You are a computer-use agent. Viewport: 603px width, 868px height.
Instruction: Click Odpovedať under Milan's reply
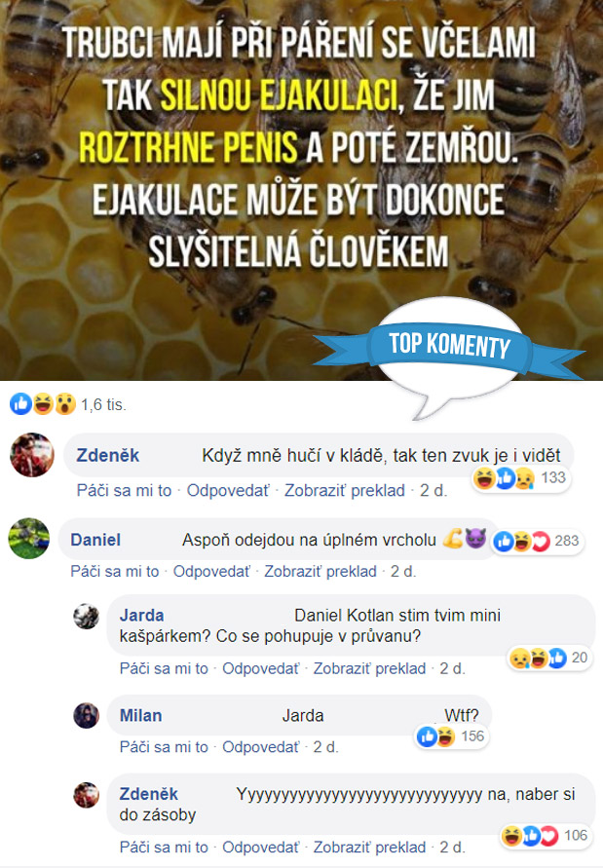(260, 747)
